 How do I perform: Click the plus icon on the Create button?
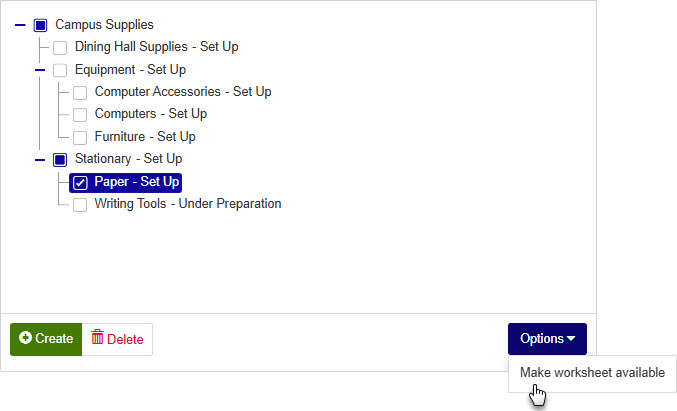click(x=25, y=339)
